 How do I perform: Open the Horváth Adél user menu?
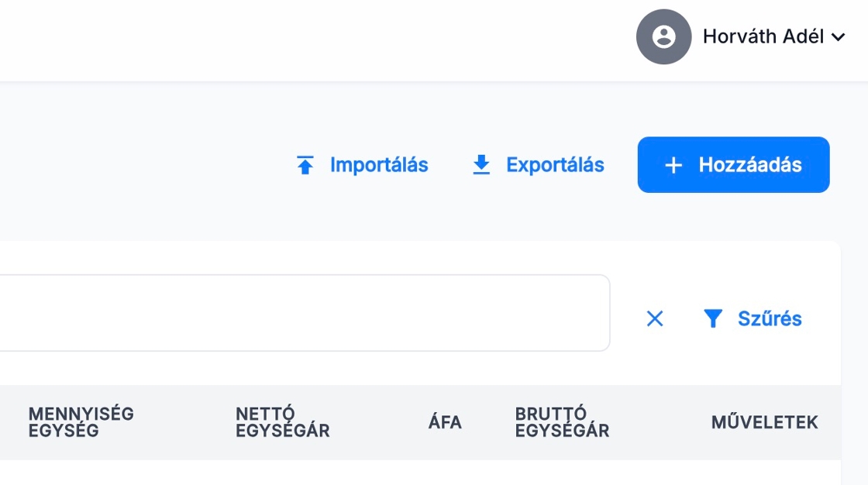763,36
